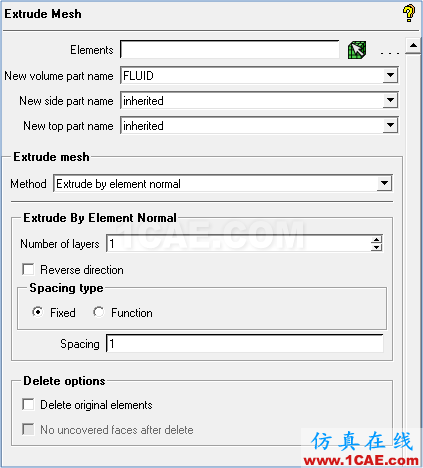
Task: Click inside the Elements input field
Action: [230, 50]
